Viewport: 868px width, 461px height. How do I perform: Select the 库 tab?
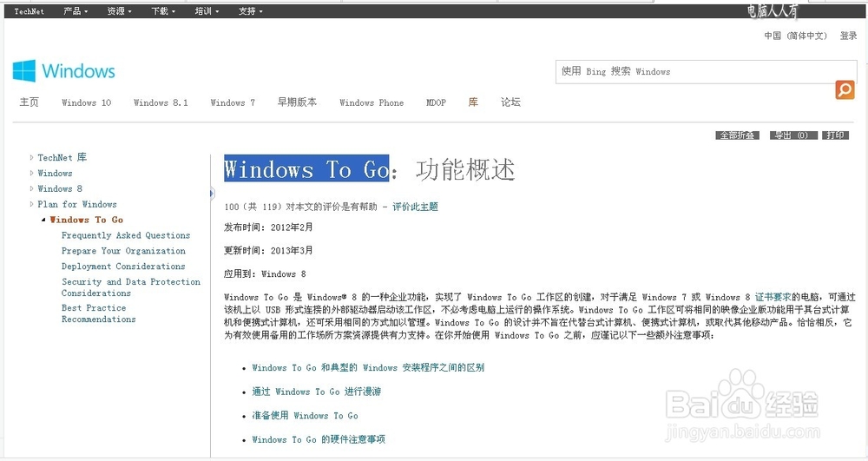[x=473, y=102]
